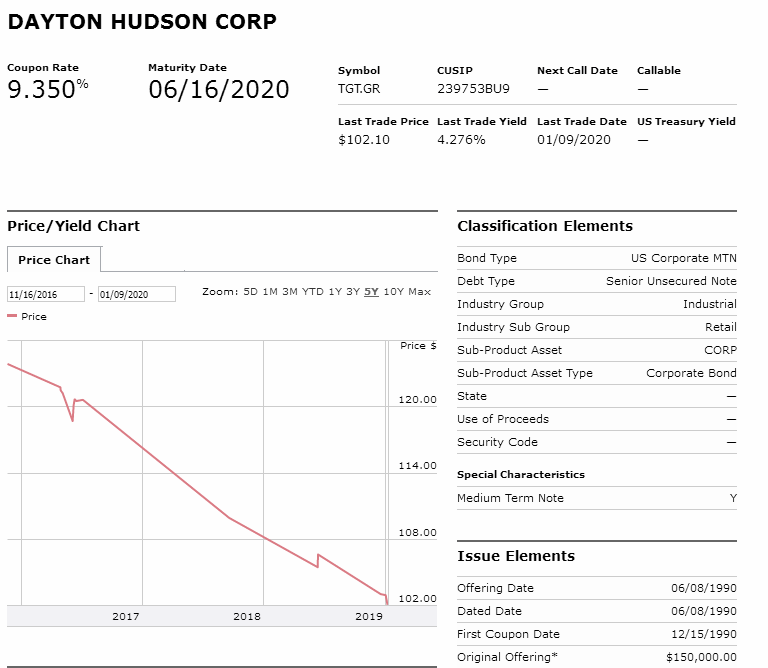Viewport: 768px width, 668px height.
Task: Click the Next Call Date label
Action: 577,71
